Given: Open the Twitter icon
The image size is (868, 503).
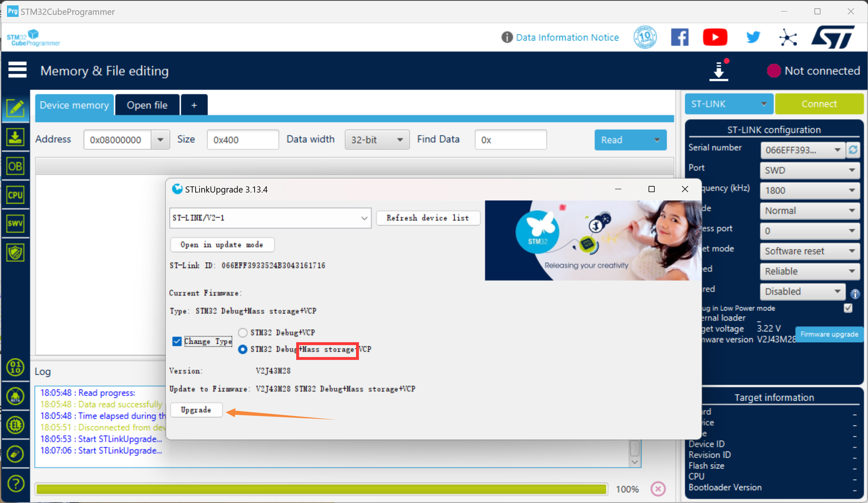Looking at the screenshot, I should (x=753, y=38).
